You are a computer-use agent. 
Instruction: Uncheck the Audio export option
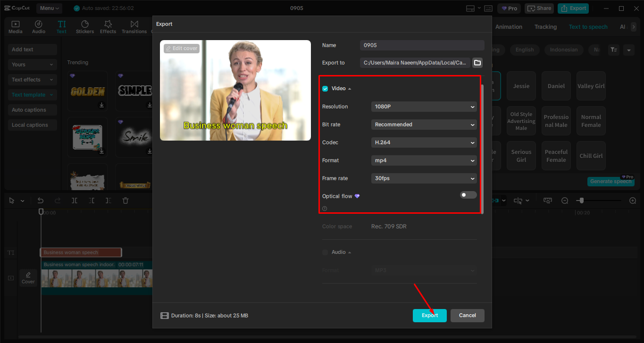325,252
